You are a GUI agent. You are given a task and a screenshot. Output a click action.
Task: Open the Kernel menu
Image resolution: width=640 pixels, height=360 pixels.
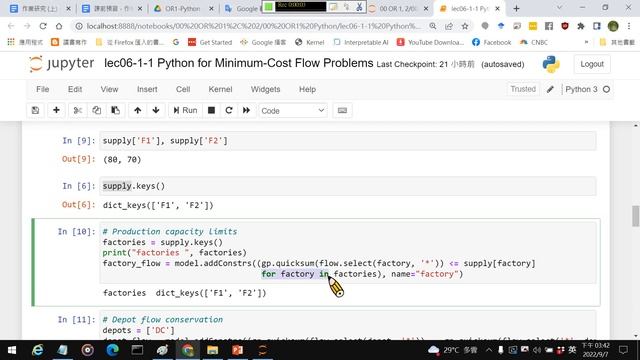[220, 89]
